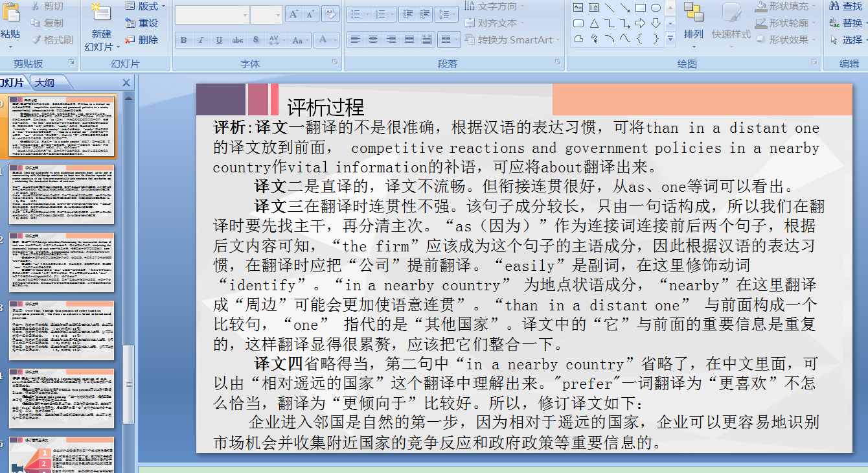Screen dimensions: 868x473
Task: Select the Rounded Rectangle shape
Action: (578, 23)
